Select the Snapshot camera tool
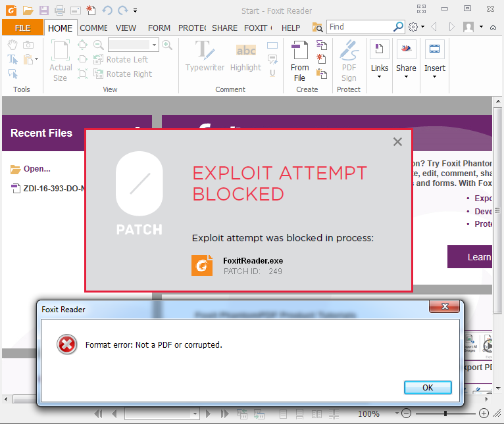504x424 pixels. tap(28, 45)
